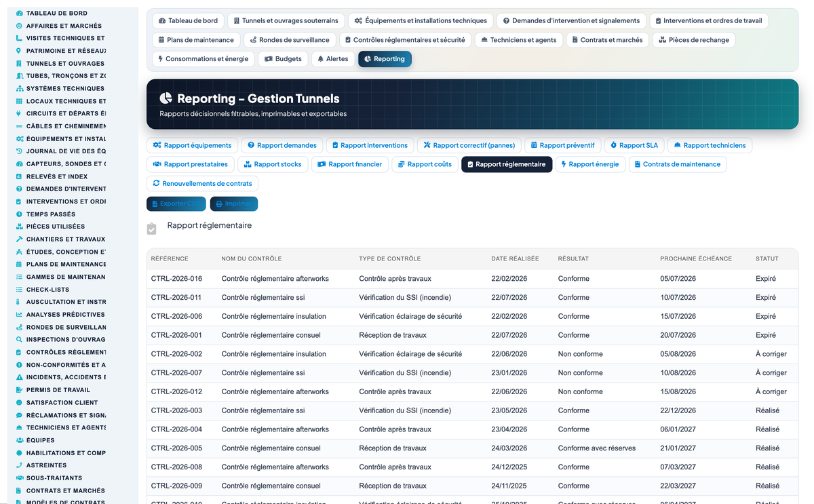Viewport: 814px width, 504px height.
Task: Click the stopwatch icon on Rapport SLA
Action: click(x=614, y=145)
